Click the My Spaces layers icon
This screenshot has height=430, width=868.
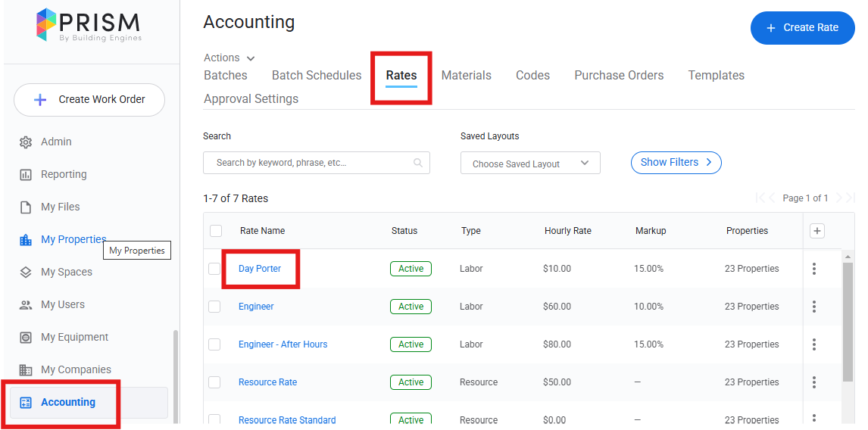pos(26,273)
